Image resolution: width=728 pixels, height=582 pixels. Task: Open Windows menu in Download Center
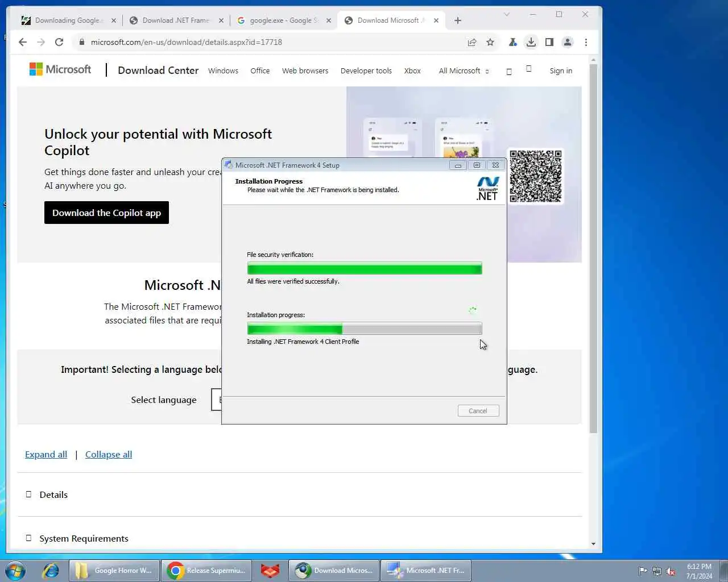coord(223,71)
